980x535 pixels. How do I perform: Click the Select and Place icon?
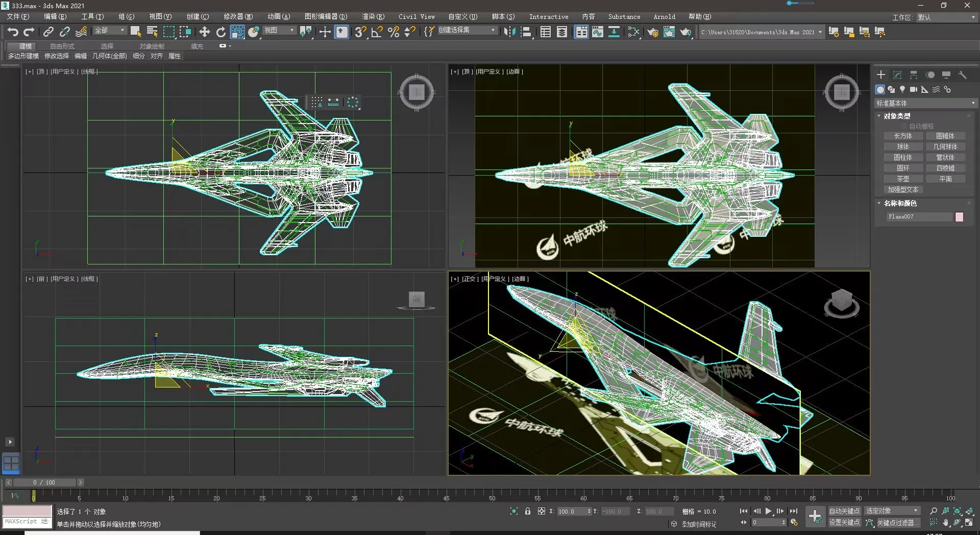pyautogui.click(x=254, y=32)
